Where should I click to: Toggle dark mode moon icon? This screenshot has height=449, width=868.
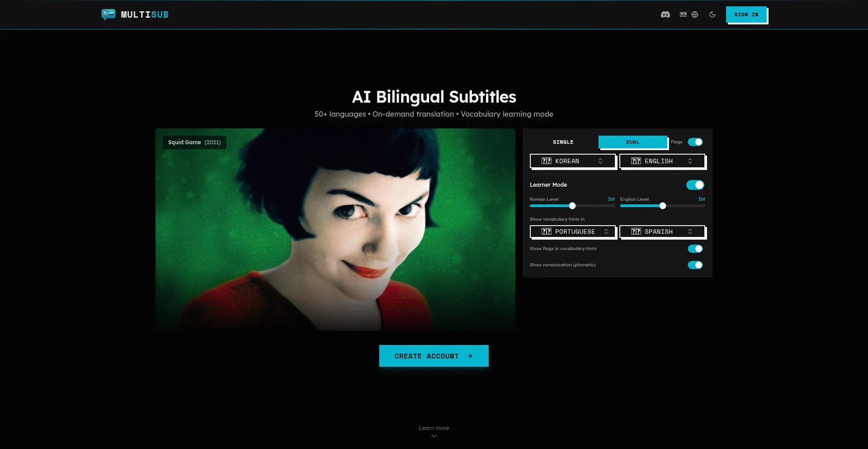(x=712, y=14)
